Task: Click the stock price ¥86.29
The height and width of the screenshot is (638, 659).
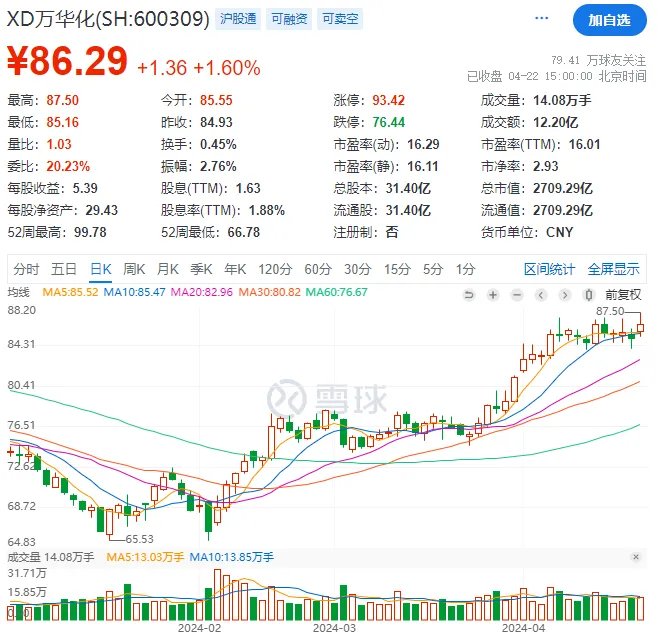Action: click(67, 61)
